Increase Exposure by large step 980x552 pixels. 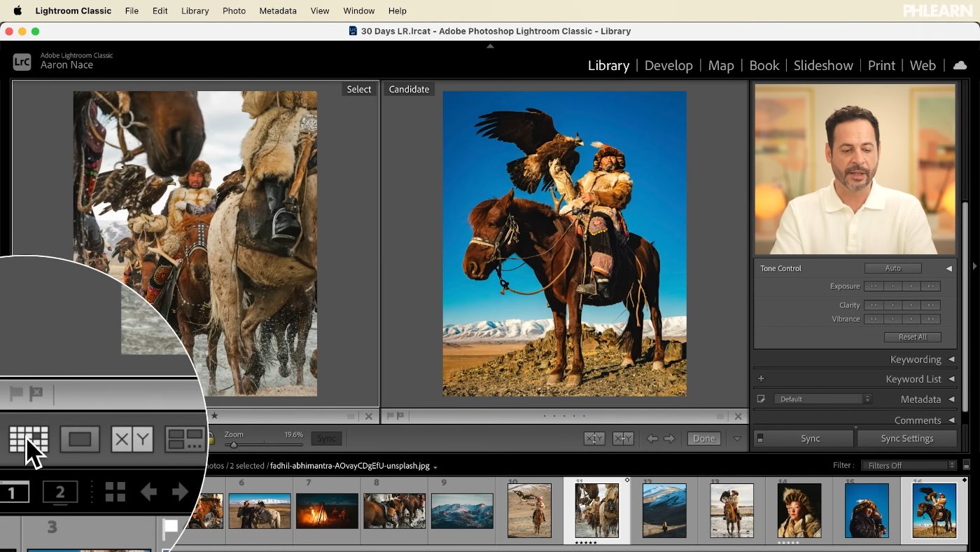930,286
